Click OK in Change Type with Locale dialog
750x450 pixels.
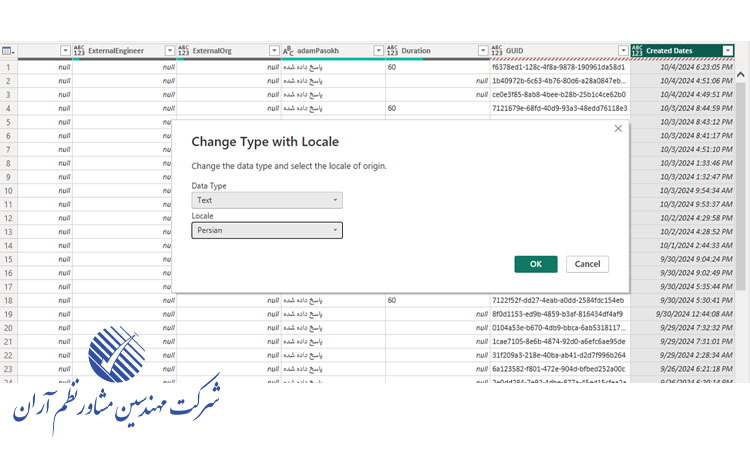point(536,264)
